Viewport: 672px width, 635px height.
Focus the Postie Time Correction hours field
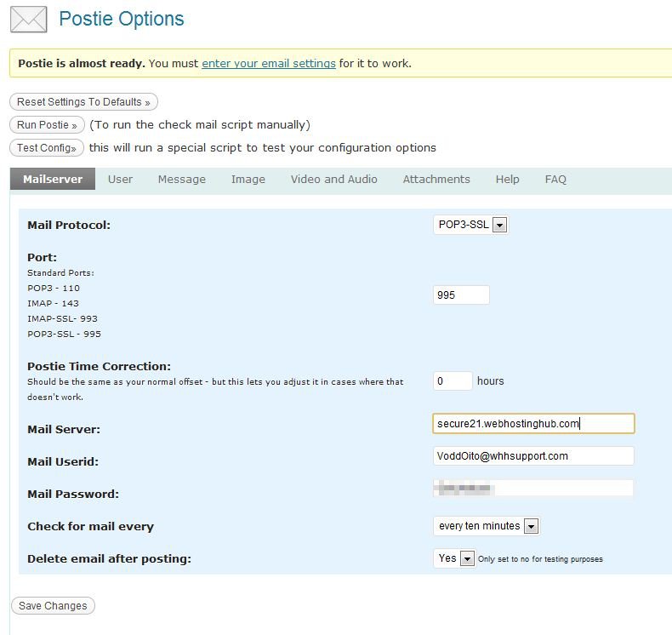[453, 381]
